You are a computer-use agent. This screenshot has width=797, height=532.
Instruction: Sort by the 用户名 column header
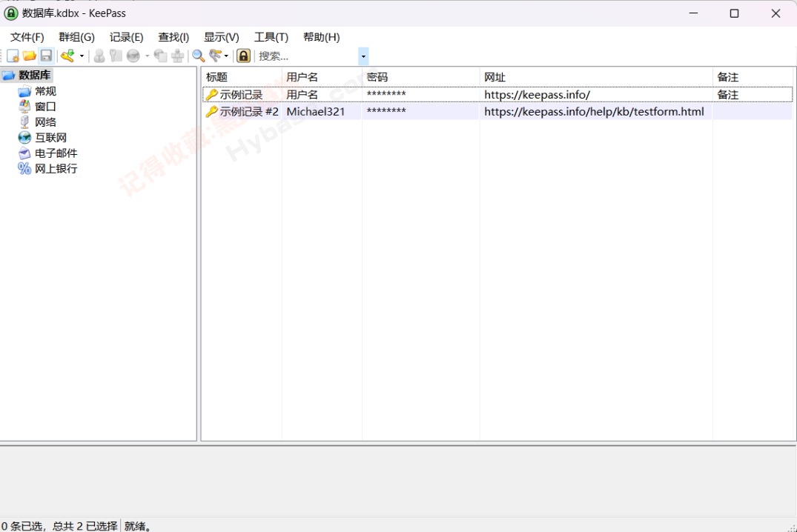[323, 77]
